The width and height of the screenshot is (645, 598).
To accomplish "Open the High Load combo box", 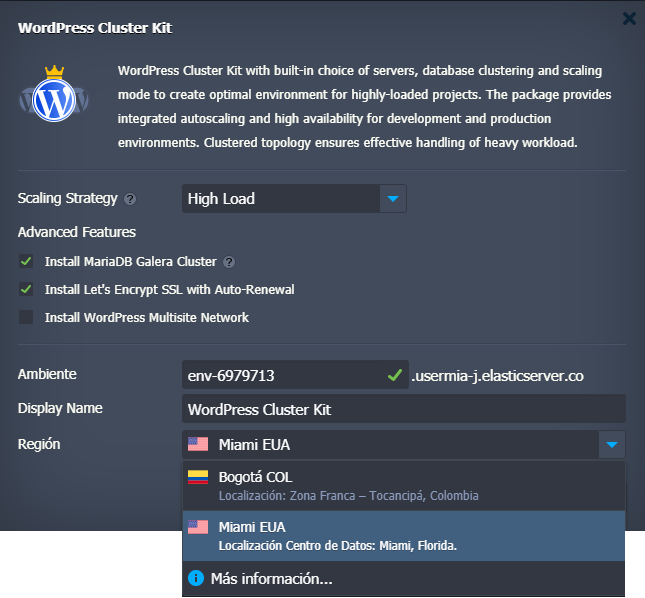I will (294, 199).
